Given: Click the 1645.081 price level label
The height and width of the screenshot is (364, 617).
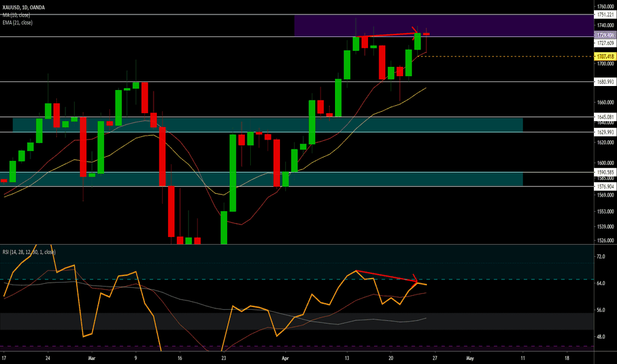Looking at the screenshot, I should (x=605, y=117).
